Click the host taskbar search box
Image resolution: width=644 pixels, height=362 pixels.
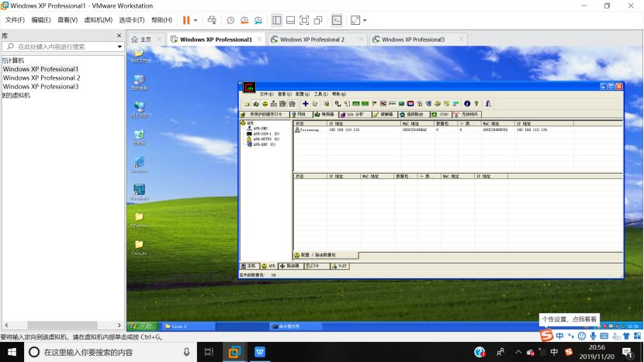coord(111,352)
